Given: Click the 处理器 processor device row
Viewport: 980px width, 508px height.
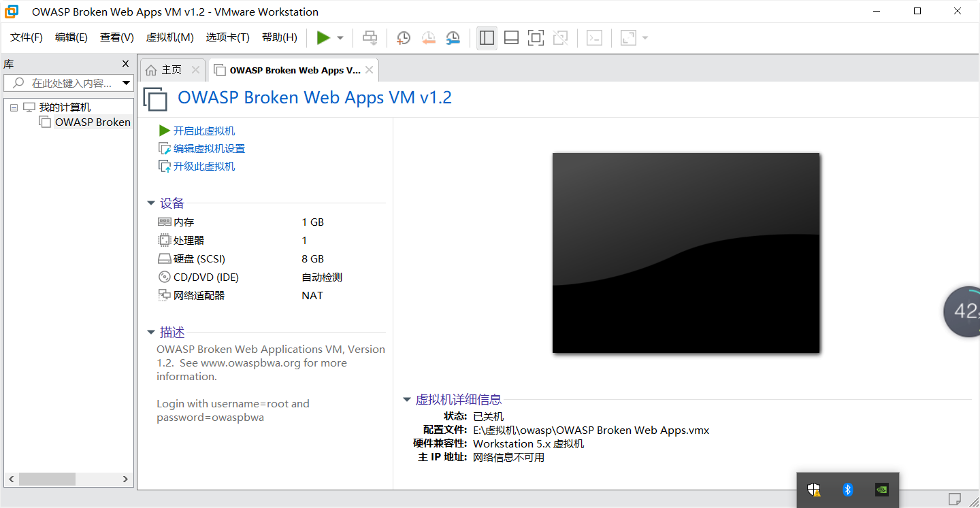Looking at the screenshot, I should point(271,241).
